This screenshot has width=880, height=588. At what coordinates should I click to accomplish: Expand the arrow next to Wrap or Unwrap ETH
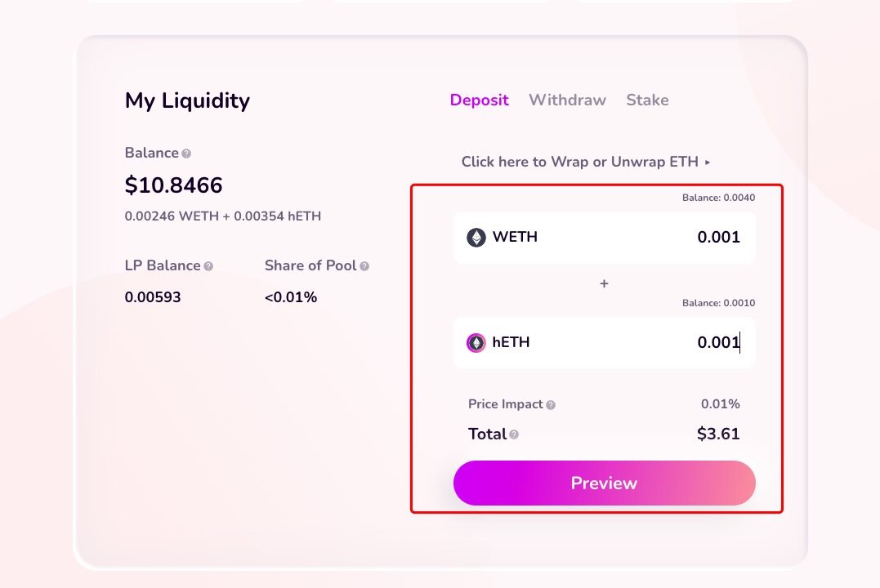point(706,162)
